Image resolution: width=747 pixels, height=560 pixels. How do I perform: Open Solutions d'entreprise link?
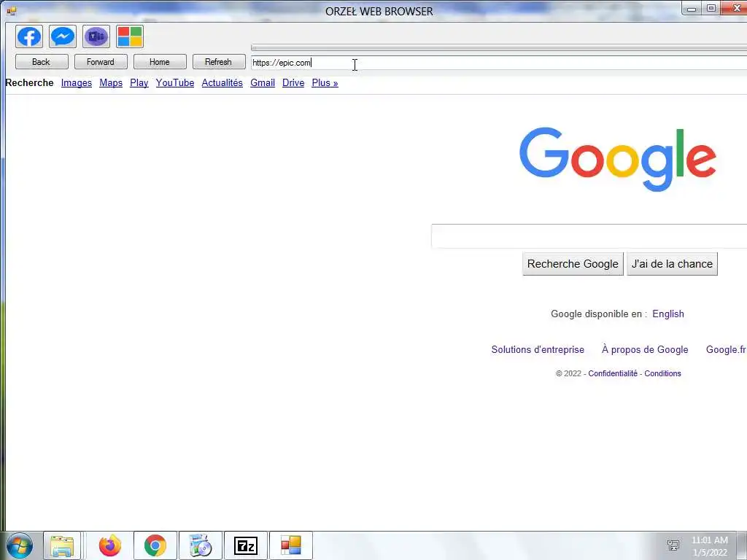[x=538, y=349]
